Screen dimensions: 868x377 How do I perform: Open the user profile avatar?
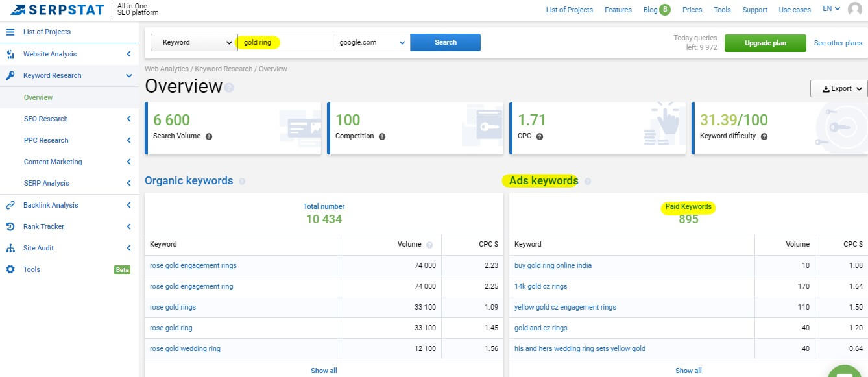click(855, 10)
